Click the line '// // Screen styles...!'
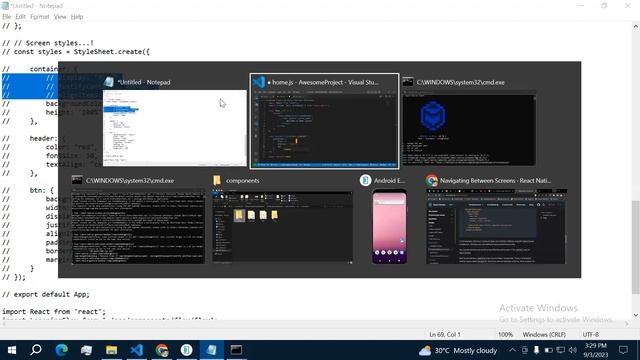The width and height of the screenshot is (640, 360). click(x=48, y=43)
